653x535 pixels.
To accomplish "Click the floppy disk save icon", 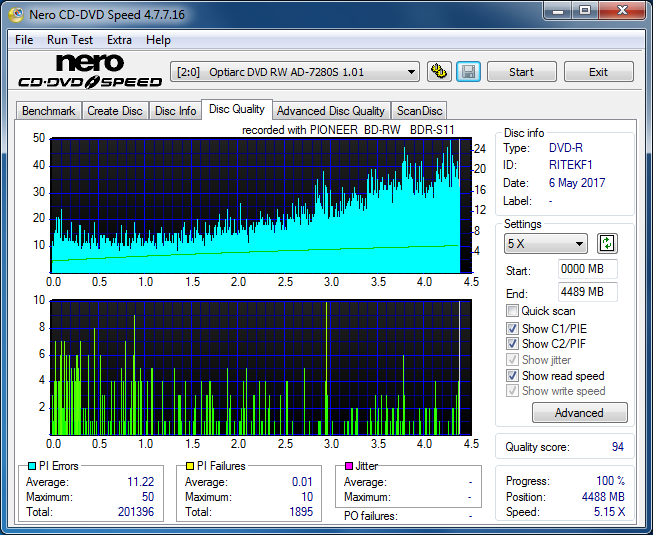I will 469,72.
